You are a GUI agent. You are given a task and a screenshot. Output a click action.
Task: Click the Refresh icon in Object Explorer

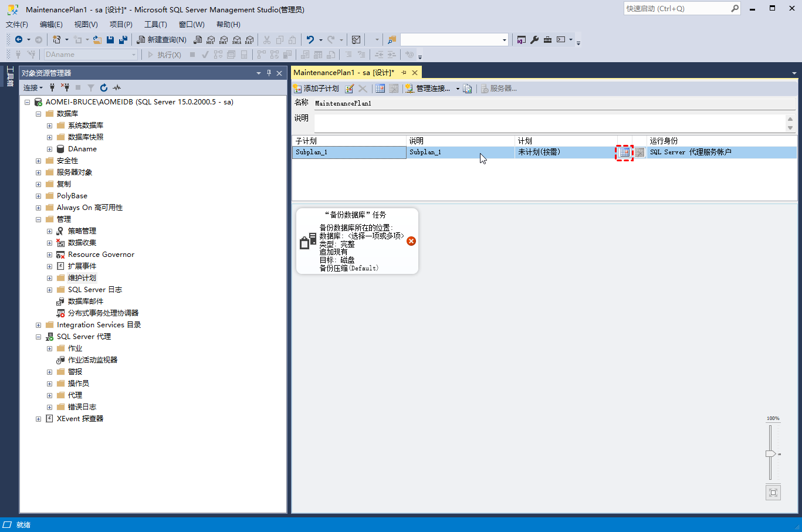tap(104, 87)
